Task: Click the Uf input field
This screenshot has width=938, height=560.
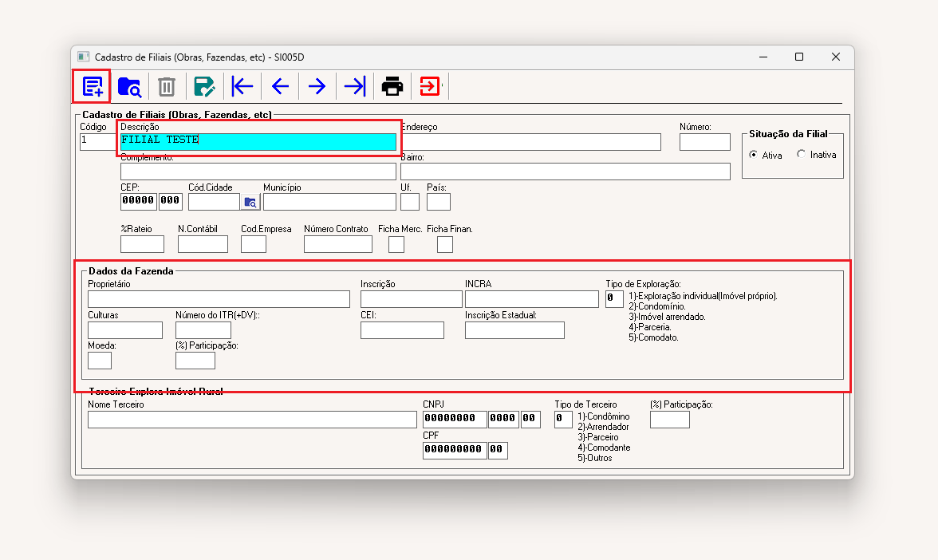Action: (x=410, y=203)
